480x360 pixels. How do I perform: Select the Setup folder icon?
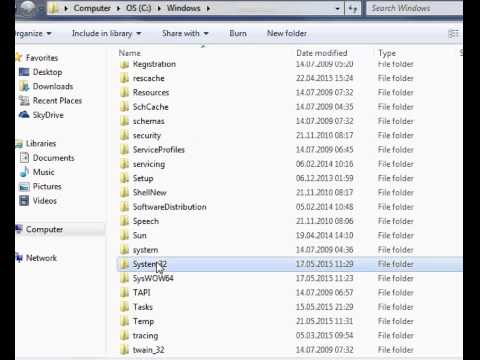125,178
